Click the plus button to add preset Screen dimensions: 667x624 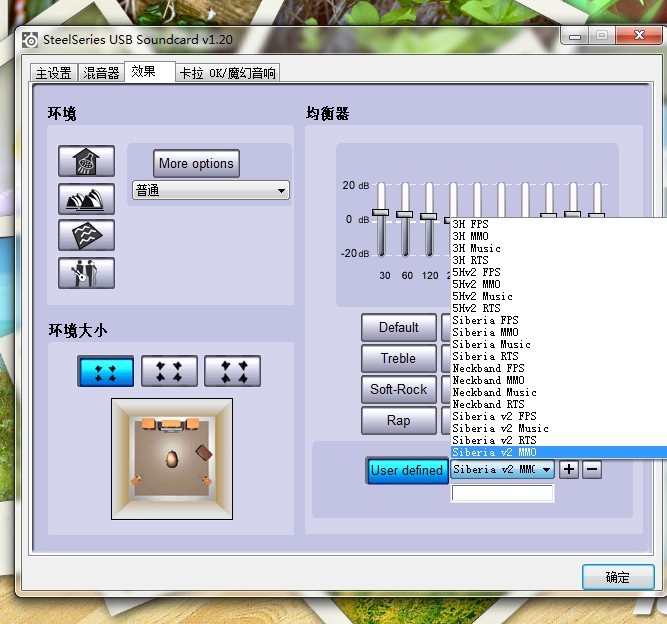[x=569, y=469]
